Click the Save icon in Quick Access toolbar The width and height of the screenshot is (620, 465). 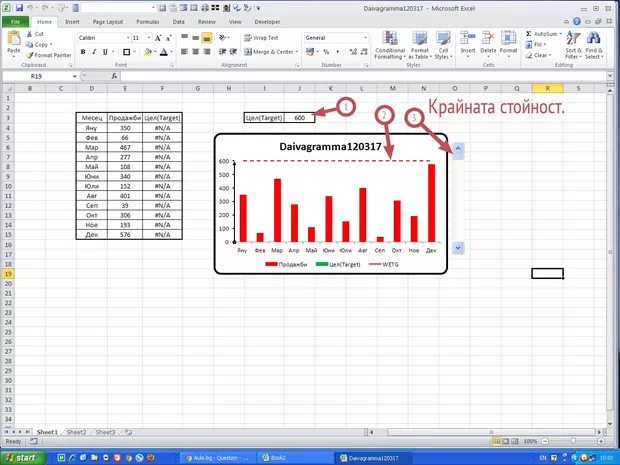[x=19, y=8]
